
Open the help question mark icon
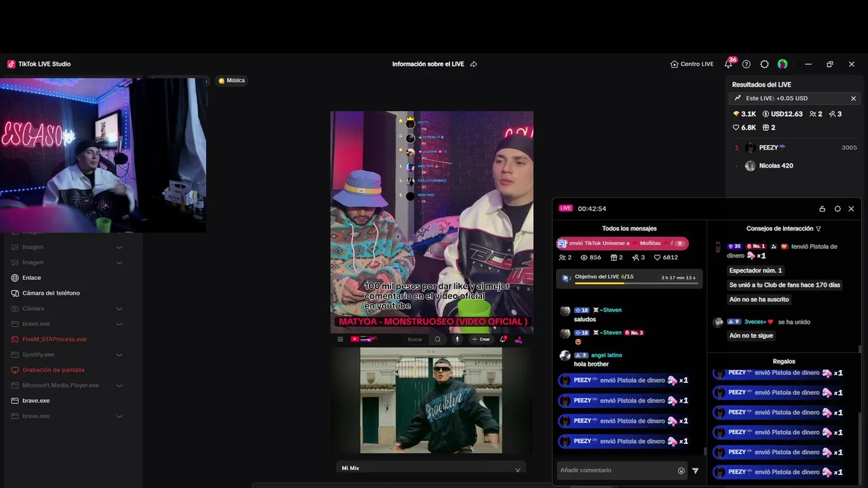[x=747, y=64]
